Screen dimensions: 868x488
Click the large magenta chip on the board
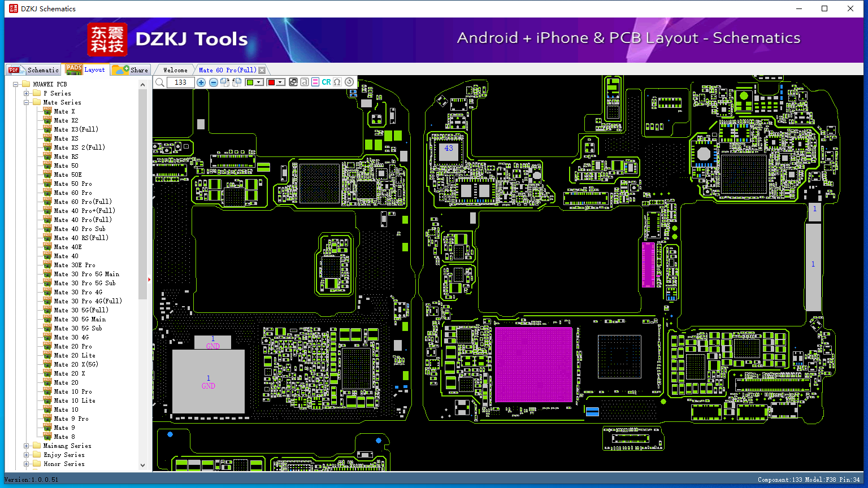533,365
